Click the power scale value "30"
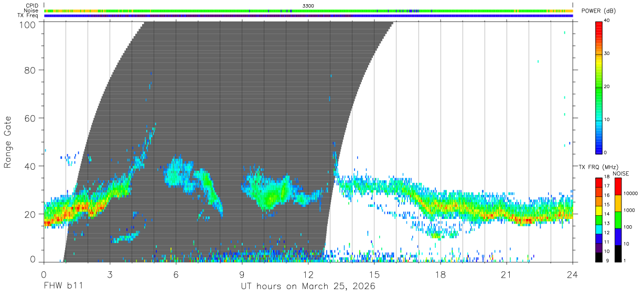The width and height of the screenshot is (644, 297). [x=608, y=54]
